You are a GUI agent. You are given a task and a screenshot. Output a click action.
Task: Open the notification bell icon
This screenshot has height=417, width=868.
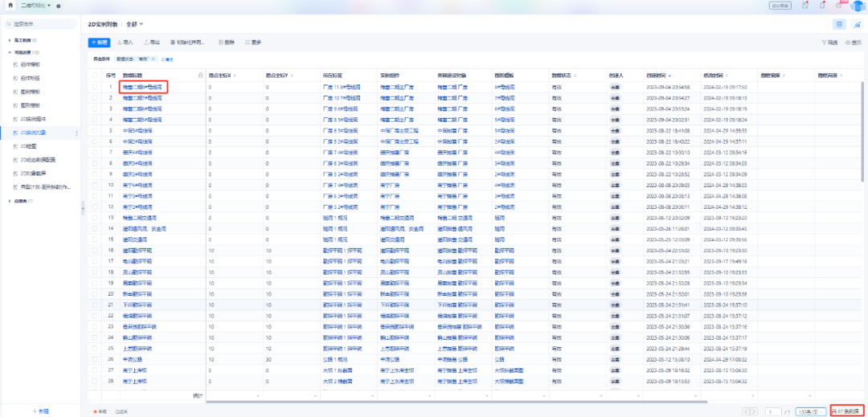(822, 5)
